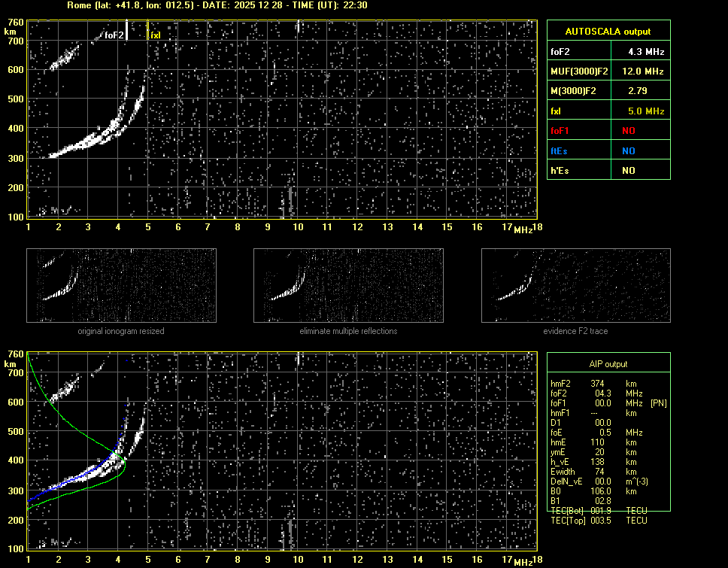Viewport: 728px width, 568px height.
Task: Click the red foF1 label in AUTOSCALA table
Action: point(561,131)
